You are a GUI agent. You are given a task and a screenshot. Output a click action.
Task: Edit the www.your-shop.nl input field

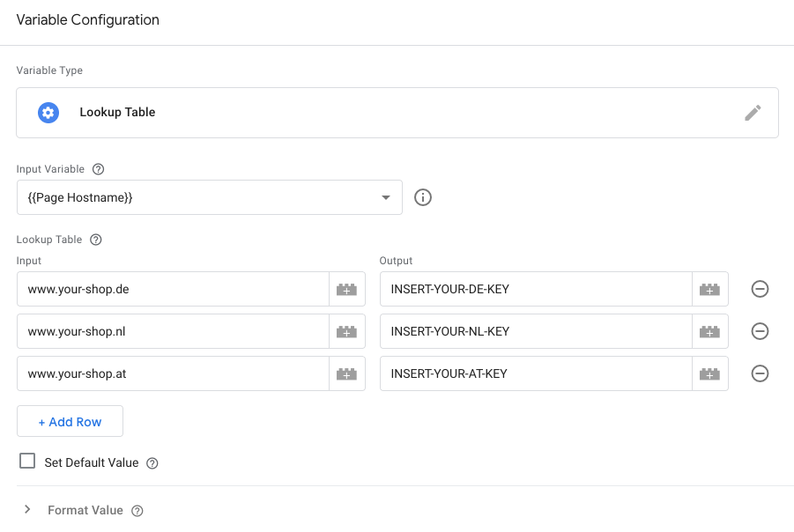[174, 331]
